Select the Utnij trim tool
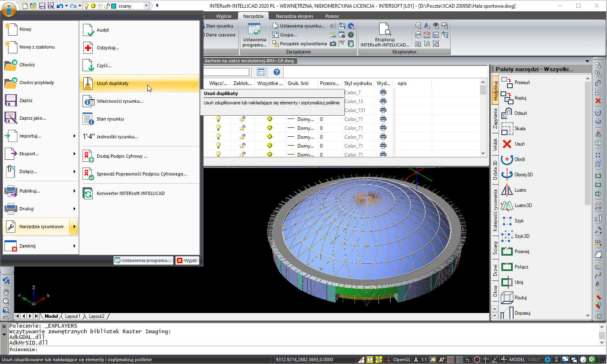The height and width of the screenshot is (364, 607). click(512, 282)
